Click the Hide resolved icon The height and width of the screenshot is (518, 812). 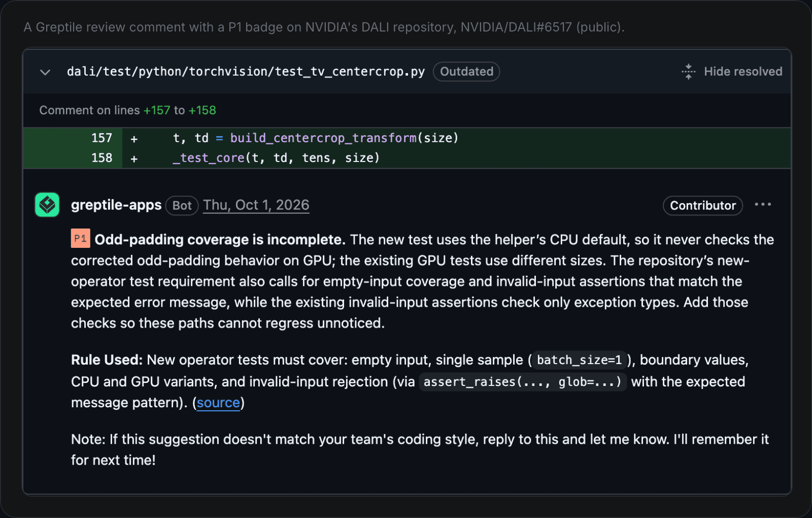[688, 72]
